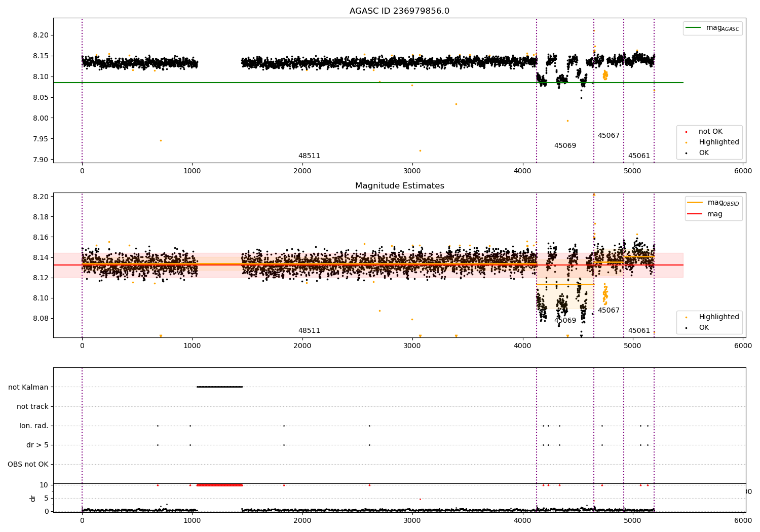
Task: Click the black 'not Kalman' data bar
Action: 219,387
